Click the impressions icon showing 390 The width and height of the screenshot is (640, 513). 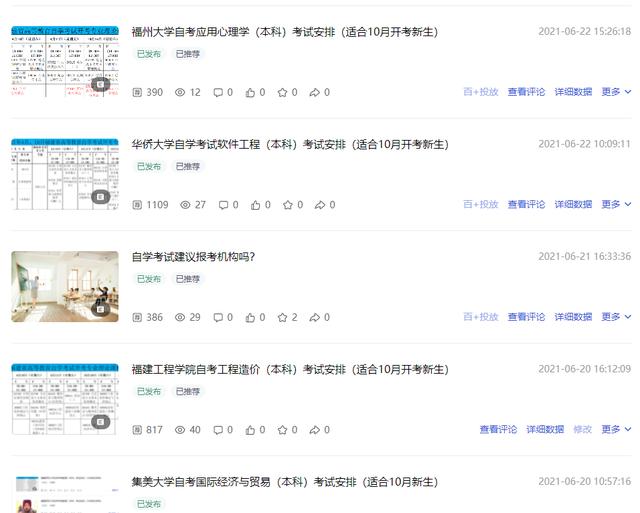(x=137, y=93)
